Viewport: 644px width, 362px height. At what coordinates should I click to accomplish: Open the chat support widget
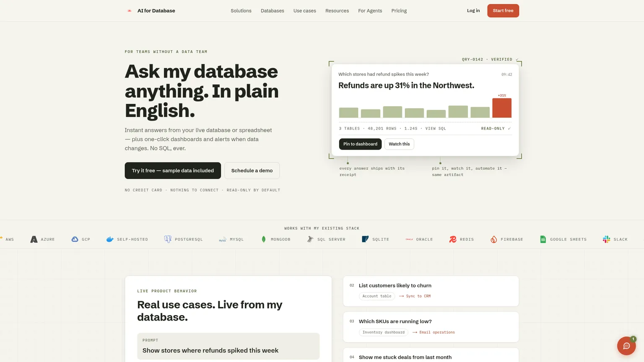tap(626, 346)
